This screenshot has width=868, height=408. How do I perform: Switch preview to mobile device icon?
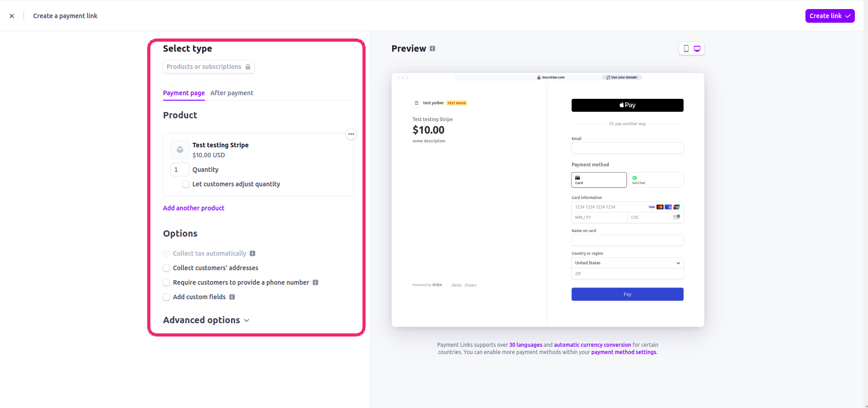pyautogui.click(x=686, y=49)
